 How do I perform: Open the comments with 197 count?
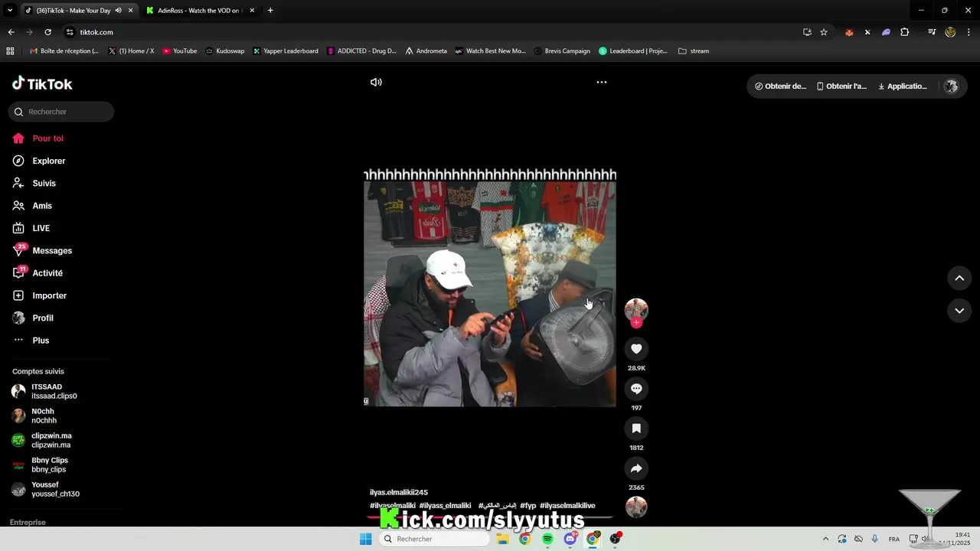point(636,389)
